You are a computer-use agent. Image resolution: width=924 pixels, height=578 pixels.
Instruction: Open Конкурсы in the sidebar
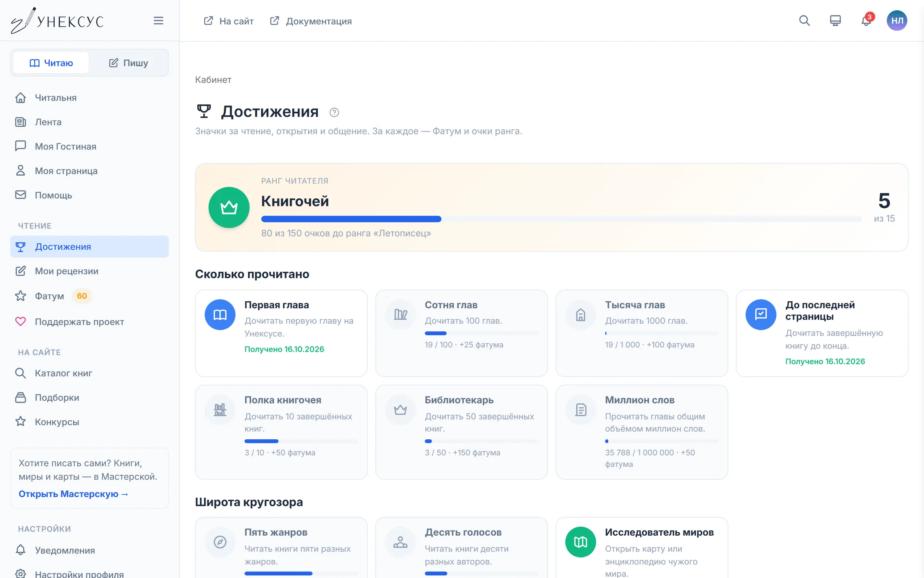[x=89, y=422]
